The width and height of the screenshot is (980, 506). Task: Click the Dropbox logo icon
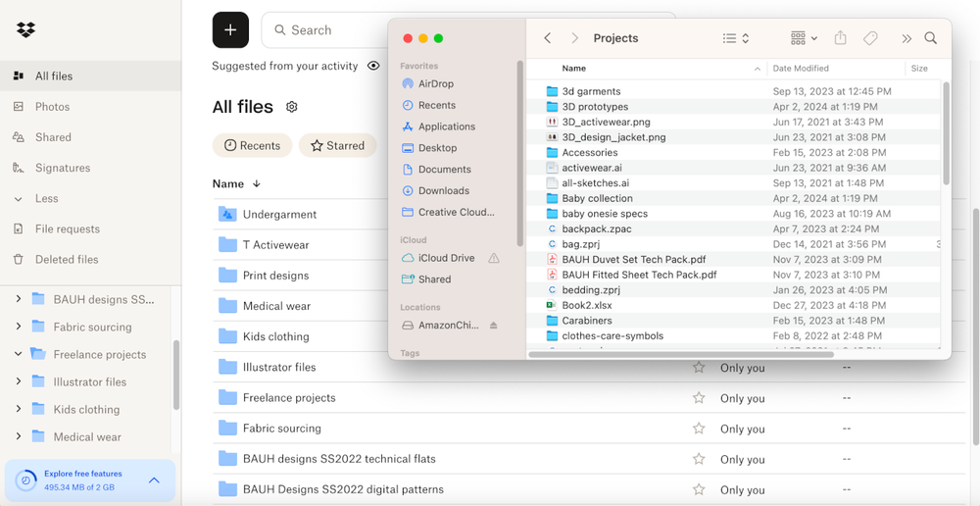coord(25,30)
